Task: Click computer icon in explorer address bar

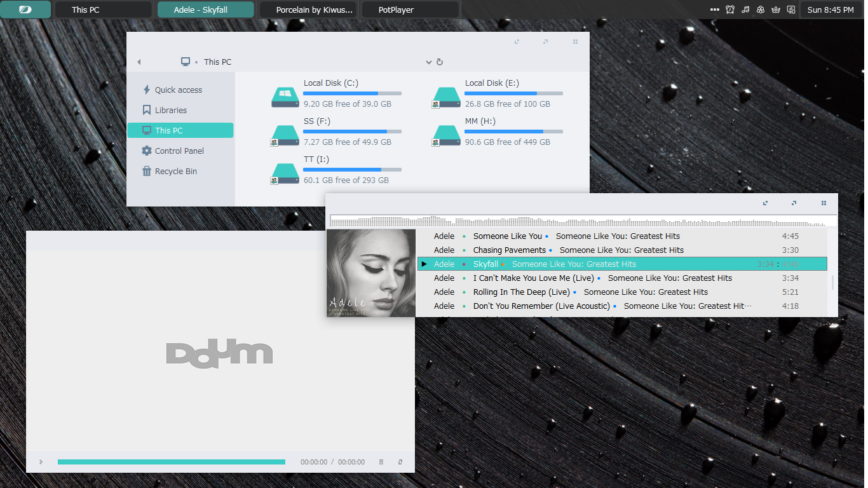Action: tap(186, 62)
